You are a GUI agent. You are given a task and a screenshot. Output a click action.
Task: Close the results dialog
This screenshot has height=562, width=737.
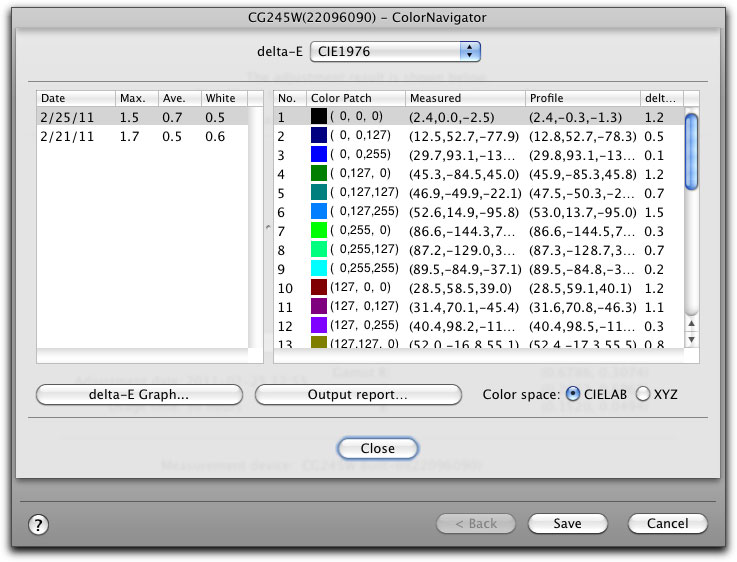point(377,448)
